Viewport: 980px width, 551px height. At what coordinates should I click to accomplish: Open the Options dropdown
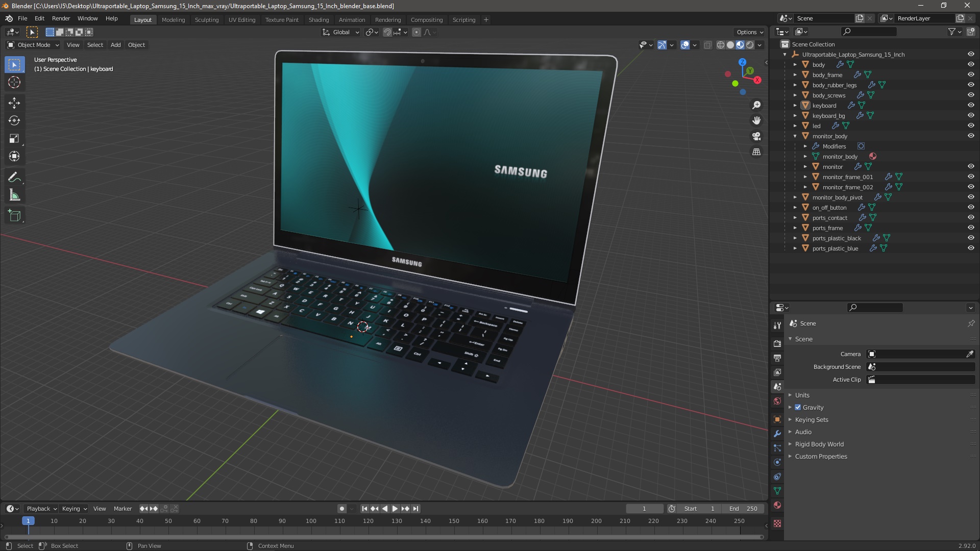pos(750,32)
